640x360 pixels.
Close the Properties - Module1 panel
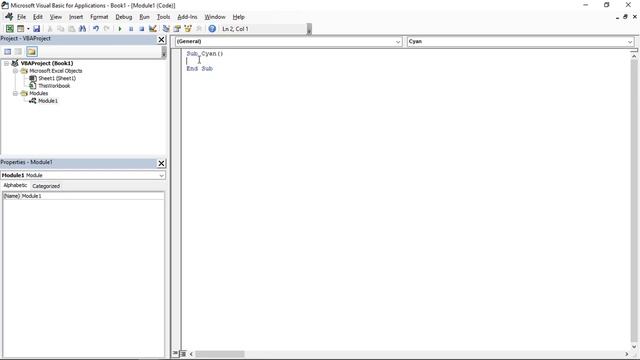(161, 163)
